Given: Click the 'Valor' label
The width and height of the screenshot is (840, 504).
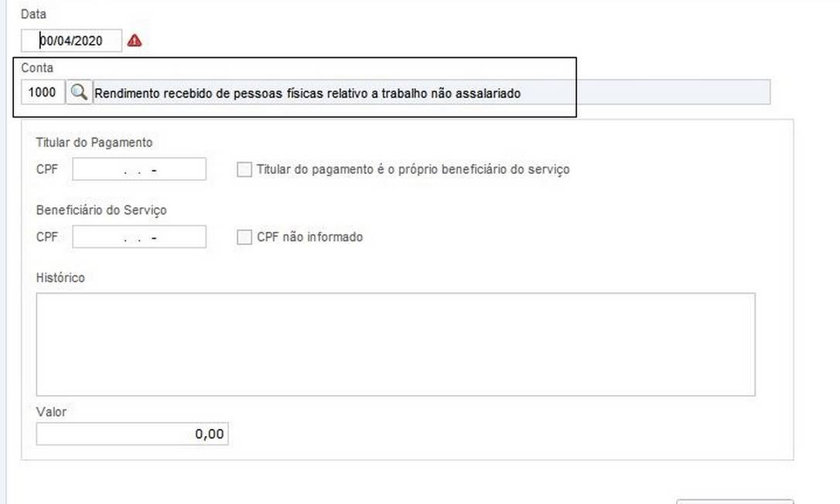Looking at the screenshot, I should coord(51,412).
